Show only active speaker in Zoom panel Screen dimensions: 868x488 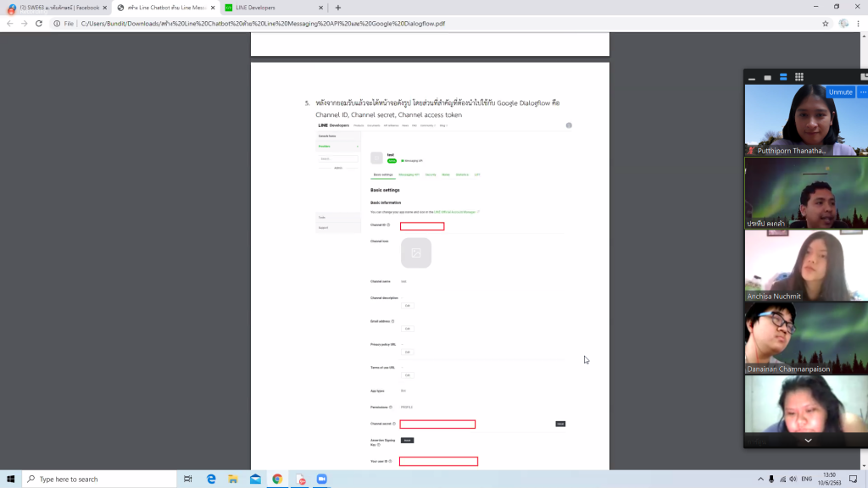point(768,77)
